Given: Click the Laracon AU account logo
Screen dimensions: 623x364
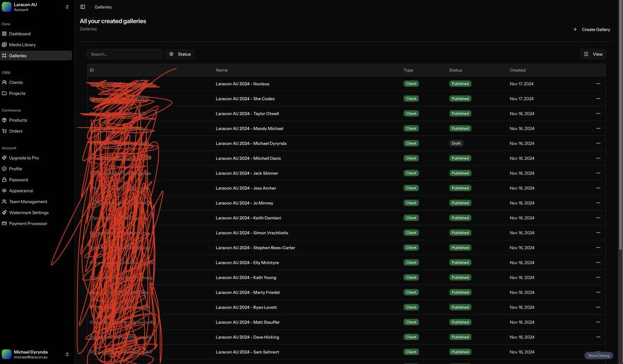Looking at the screenshot, I should 7,7.
